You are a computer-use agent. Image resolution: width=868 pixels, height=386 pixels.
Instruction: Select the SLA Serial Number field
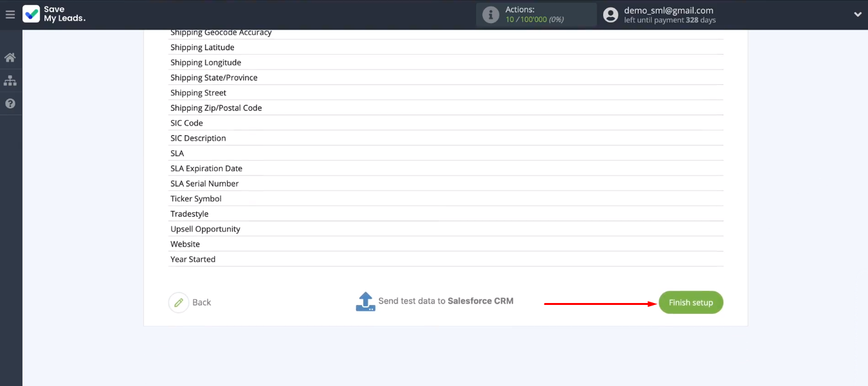[446, 183]
